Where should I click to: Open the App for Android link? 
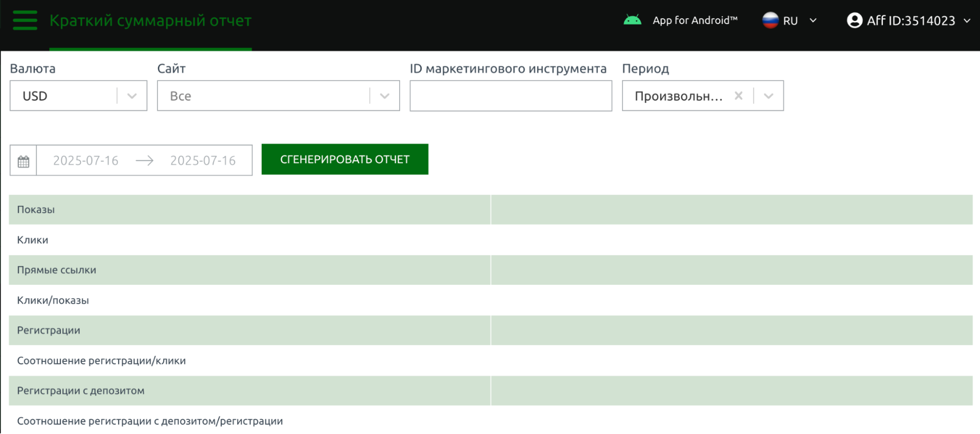point(695,21)
